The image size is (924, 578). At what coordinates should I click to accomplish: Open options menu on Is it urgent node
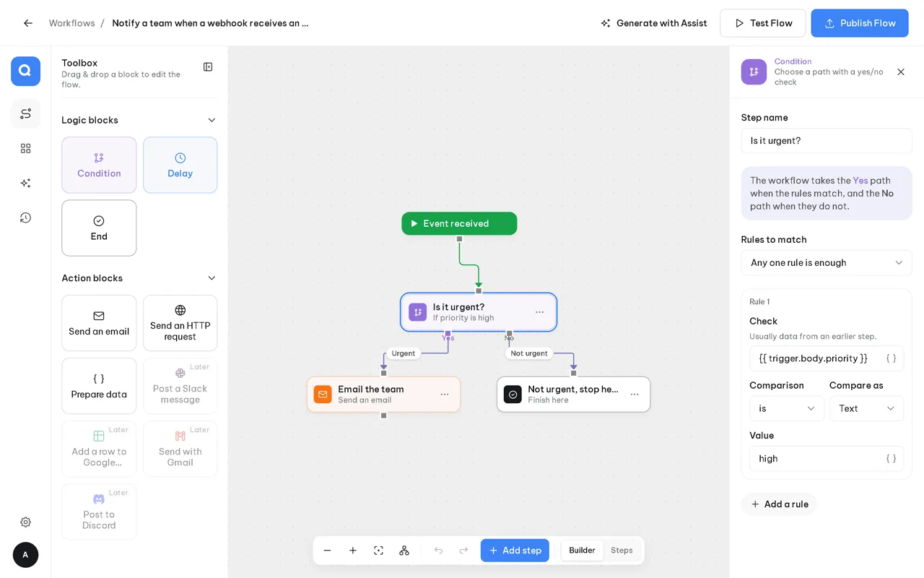[x=539, y=312]
